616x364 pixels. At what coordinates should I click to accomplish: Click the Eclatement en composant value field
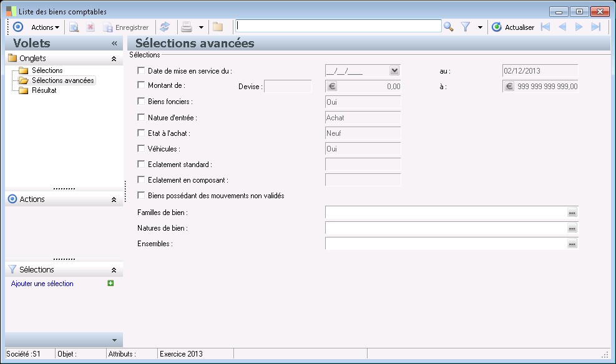[363, 180]
